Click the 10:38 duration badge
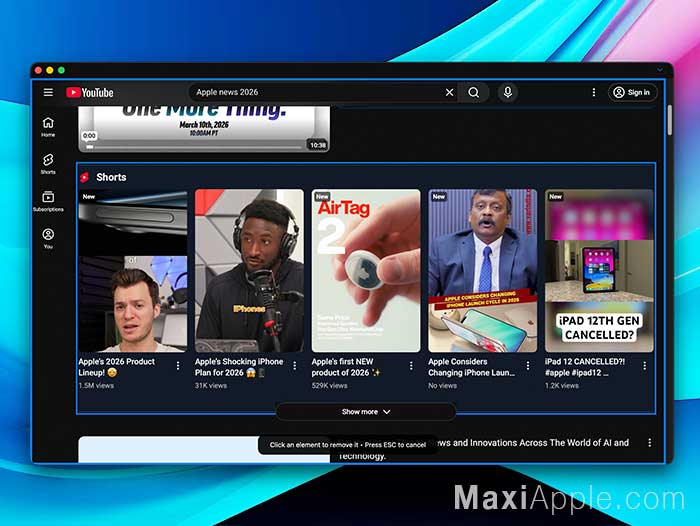The image size is (700, 526). [318, 145]
